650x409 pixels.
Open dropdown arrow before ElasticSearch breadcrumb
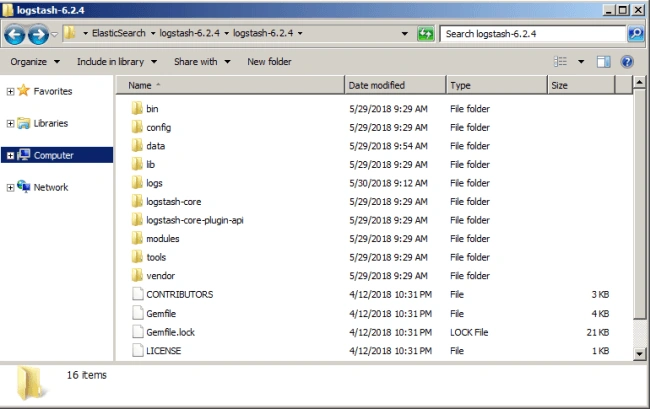coord(85,33)
